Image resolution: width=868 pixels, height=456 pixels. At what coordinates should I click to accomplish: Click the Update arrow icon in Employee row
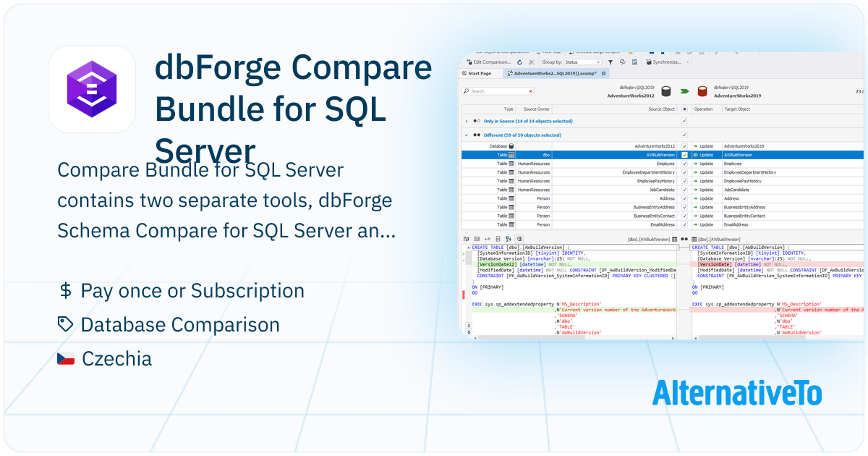(x=695, y=164)
